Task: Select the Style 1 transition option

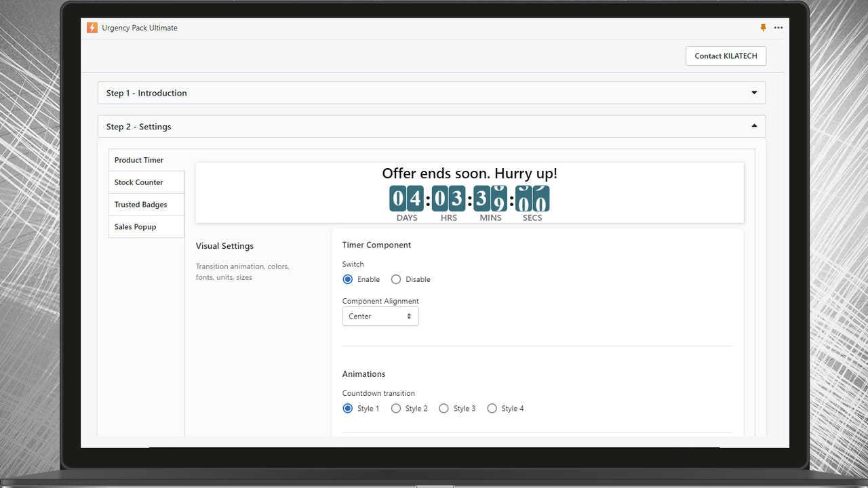Action: coord(347,408)
